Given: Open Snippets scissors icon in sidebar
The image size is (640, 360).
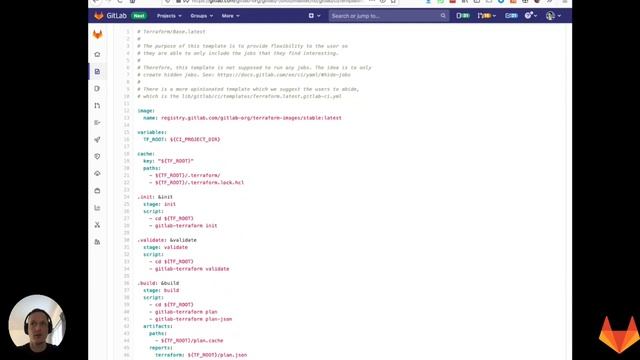Looking at the screenshot, I should 97,225.
